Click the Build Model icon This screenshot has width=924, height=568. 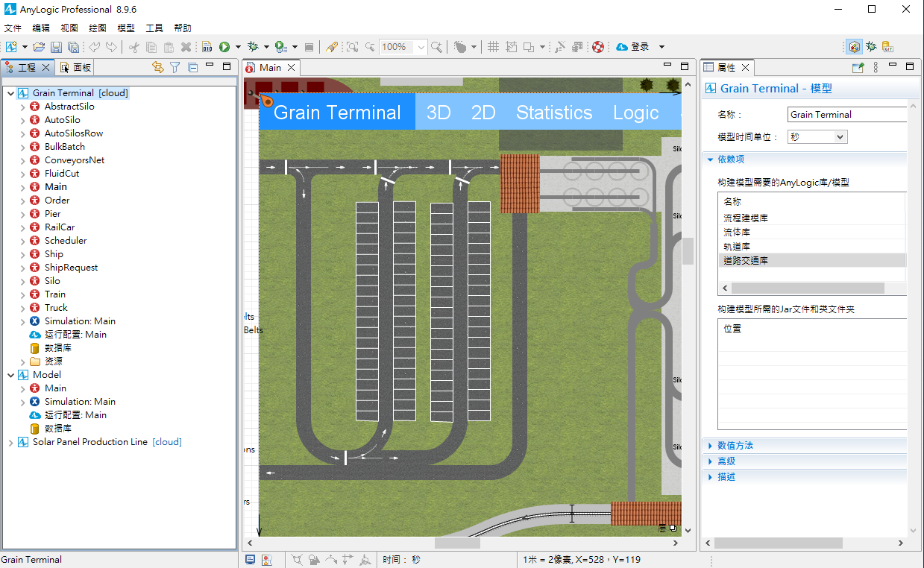[x=207, y=47]
